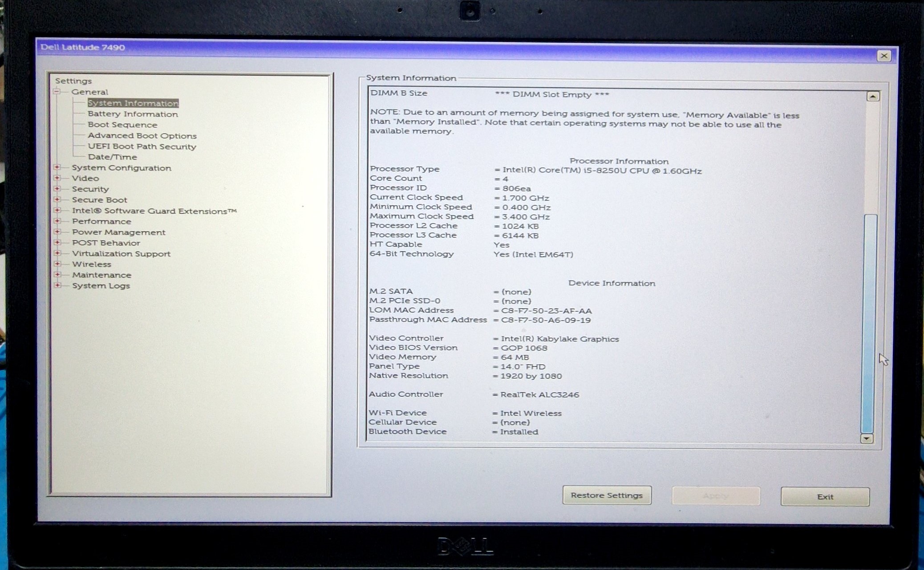The height and width of the screenshot is (570, 924).
Task: Expand the System Logs node
Action: 57,285
